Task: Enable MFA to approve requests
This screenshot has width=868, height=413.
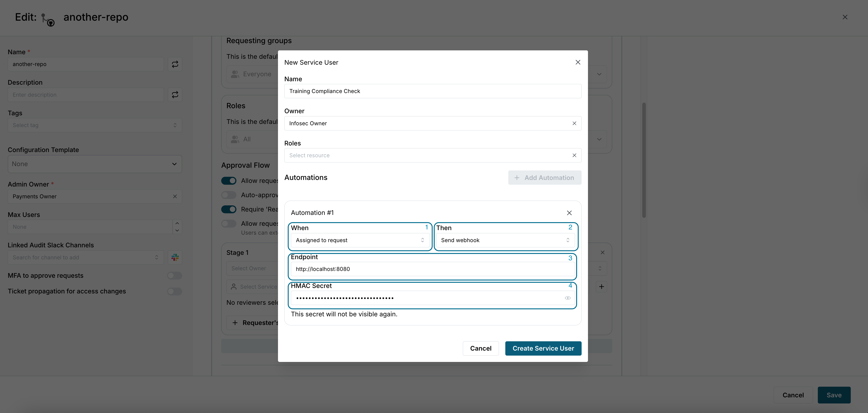Action: click(x=175, y=275)
